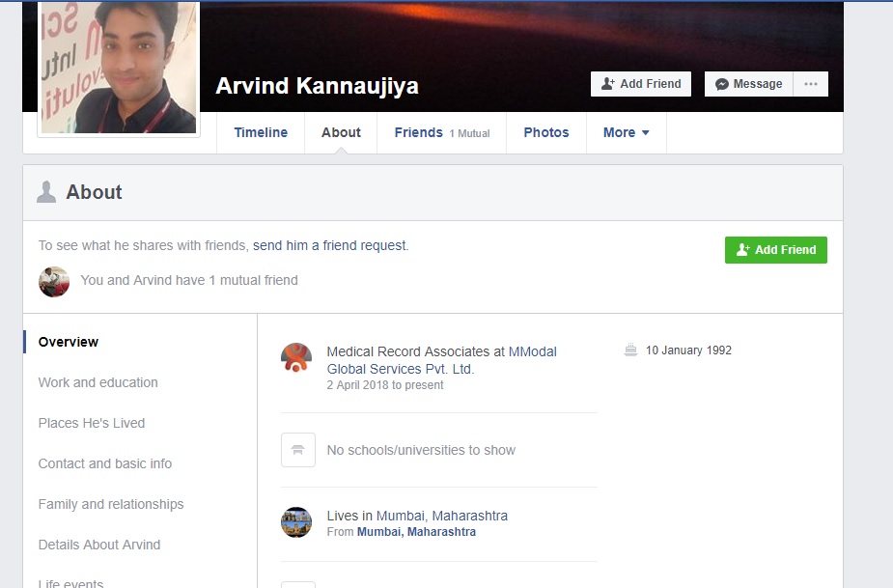Click the About header person icon
Screen dimensions: 893x588
(x=46, y=192)
